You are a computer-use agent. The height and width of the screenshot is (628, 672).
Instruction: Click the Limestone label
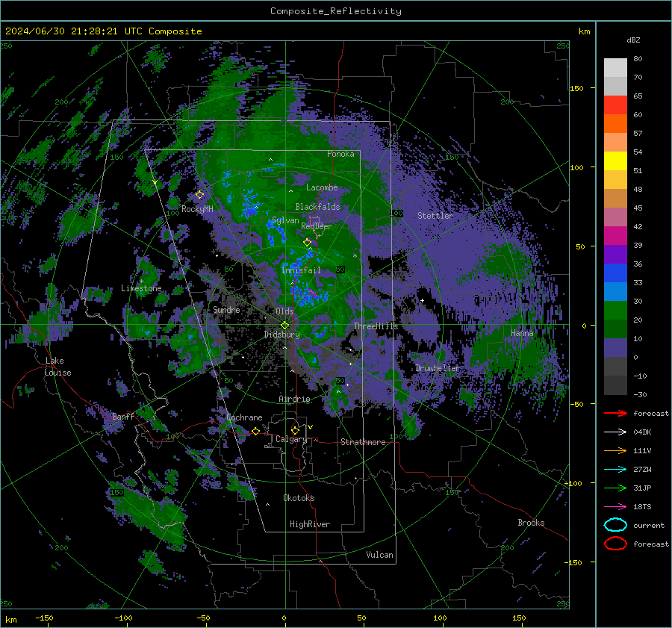pos(141,288)
